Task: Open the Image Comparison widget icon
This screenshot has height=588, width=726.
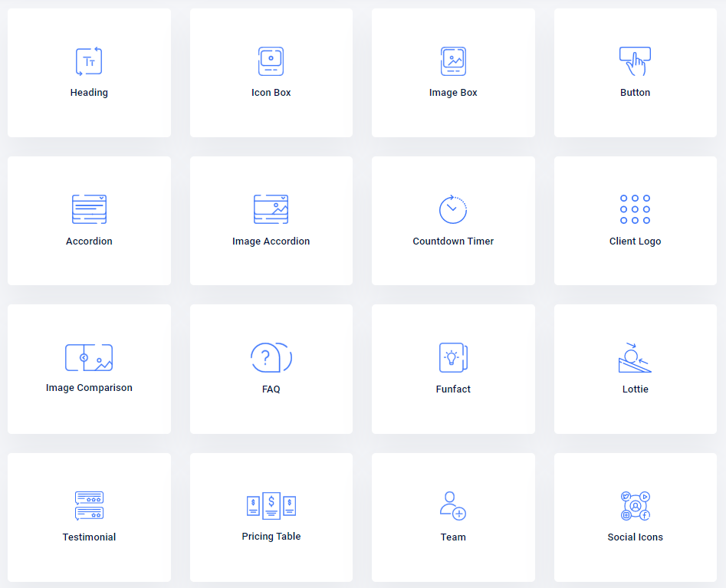Action: [89, 357]
